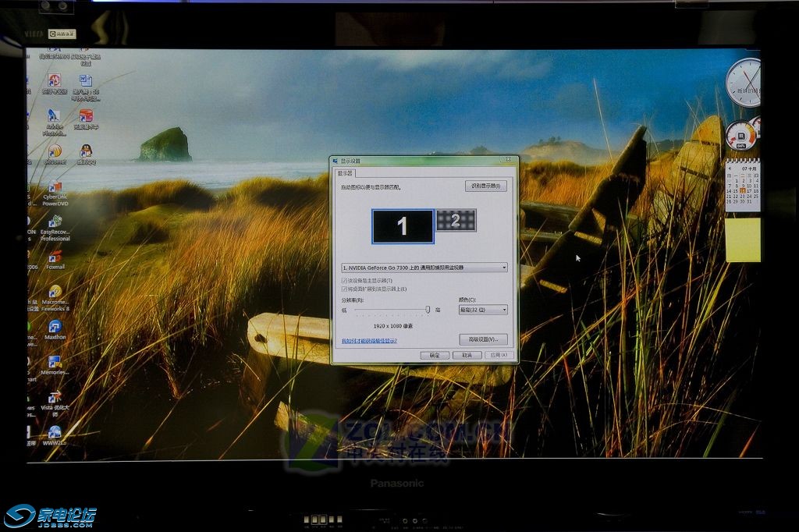Open CyberLink PowerDVD shortcut
The height and width of the screenshot is (532, 799).
(x=55, y=188)
